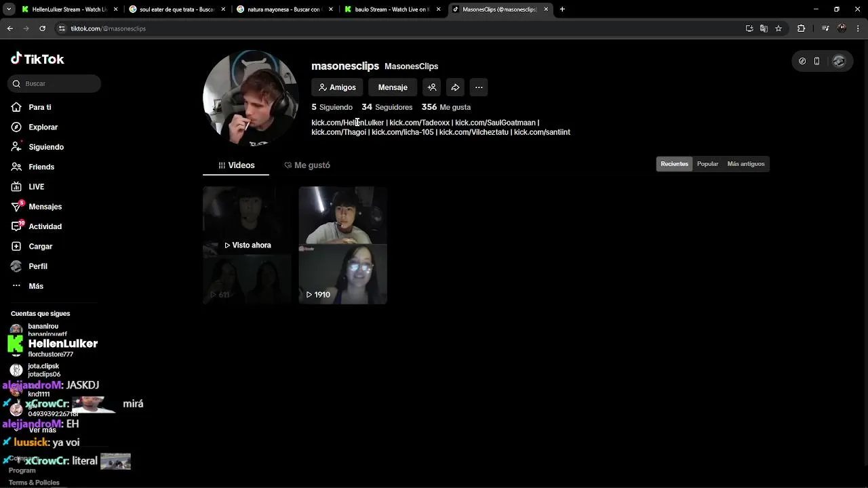Open the Siguiendo count of 5
Image resolution: width=868 pixels, height=488 pixels.
(332, 107)
